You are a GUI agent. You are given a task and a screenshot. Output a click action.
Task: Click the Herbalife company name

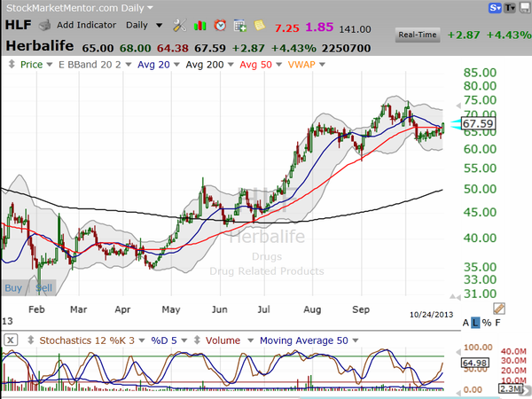pos(40,46)
